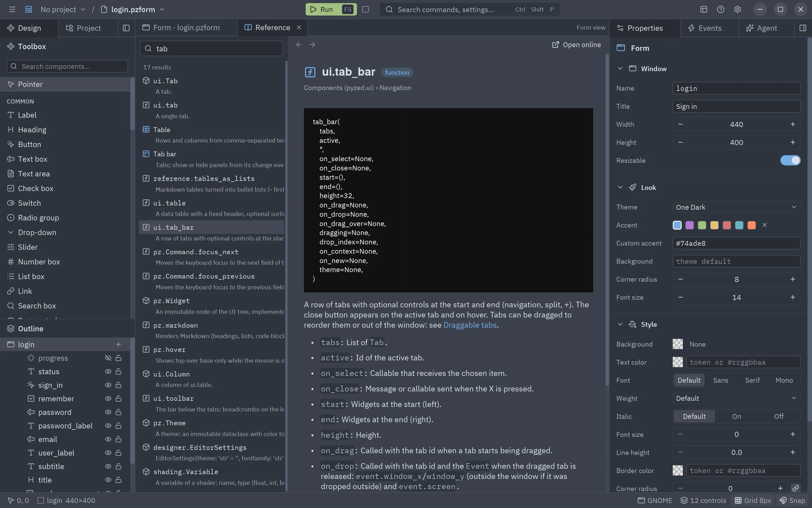Click the stop square icon beside Run

[x=366, y=9]
